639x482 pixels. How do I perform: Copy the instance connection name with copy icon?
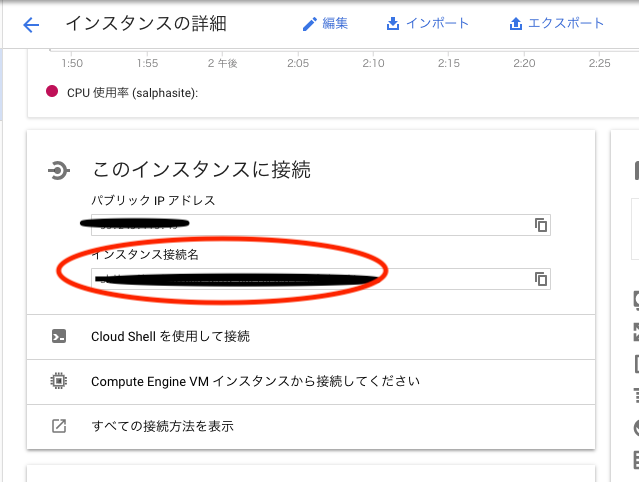pyautogui.click(x=541, y=279)
